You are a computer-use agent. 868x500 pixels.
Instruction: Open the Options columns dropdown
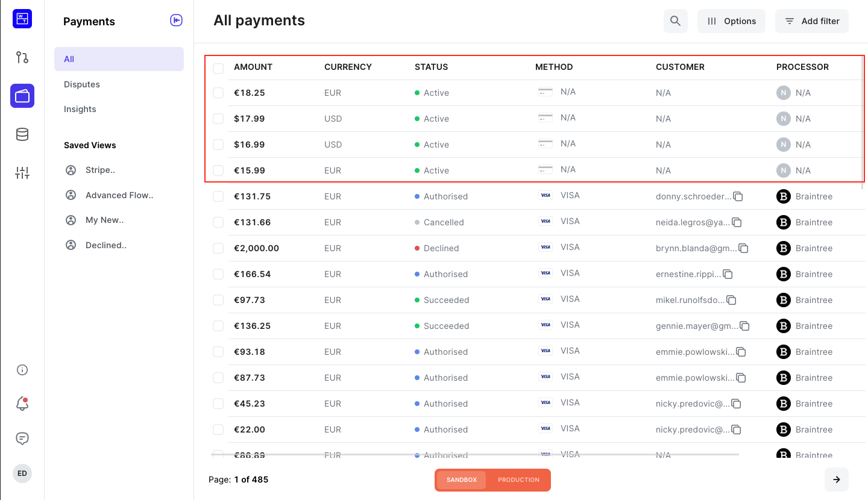click(731, 21)
